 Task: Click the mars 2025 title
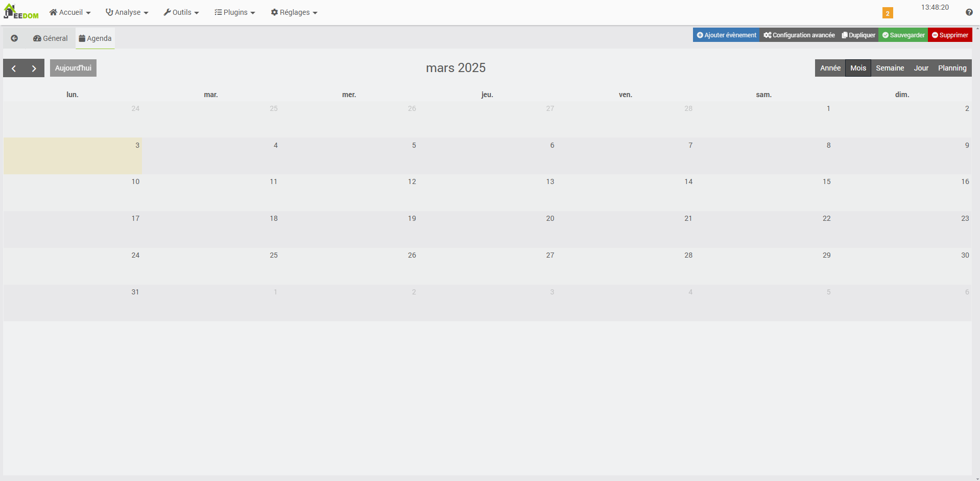pos(456,68)
